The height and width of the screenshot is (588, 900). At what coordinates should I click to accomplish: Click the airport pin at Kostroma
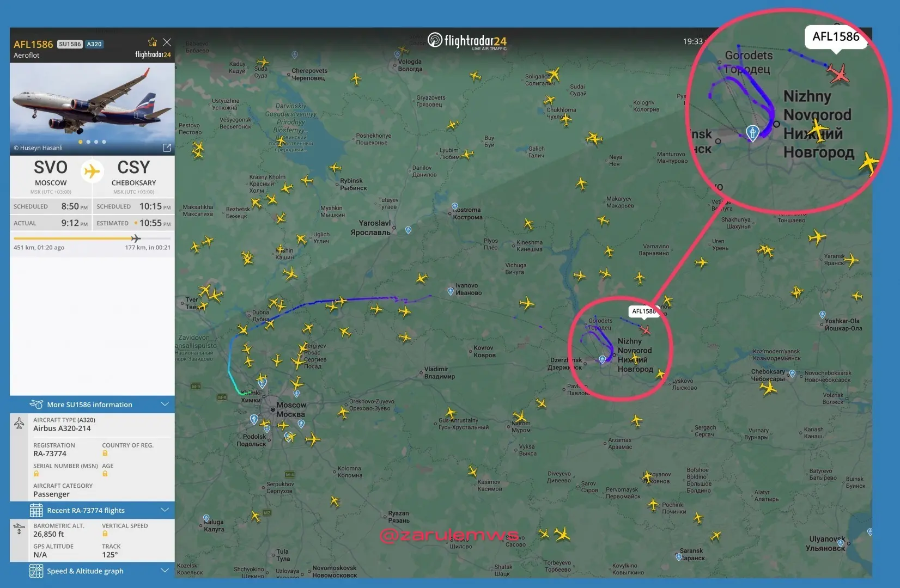(454, 207)
